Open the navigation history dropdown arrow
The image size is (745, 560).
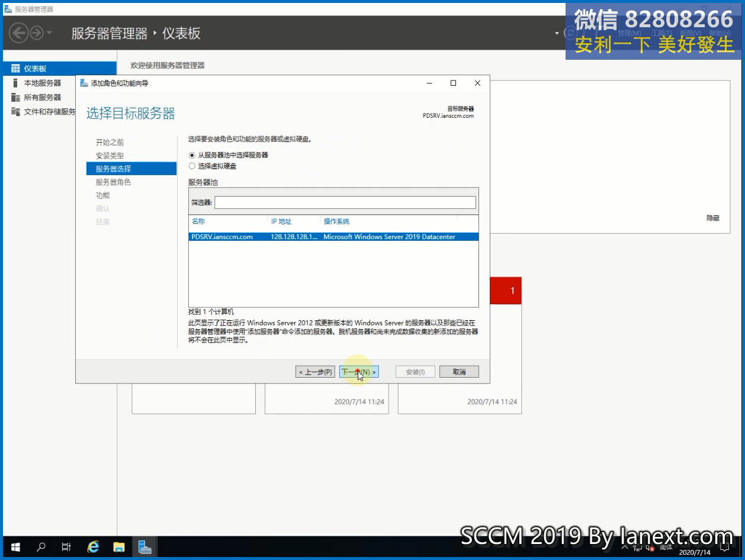coord(49,33)
